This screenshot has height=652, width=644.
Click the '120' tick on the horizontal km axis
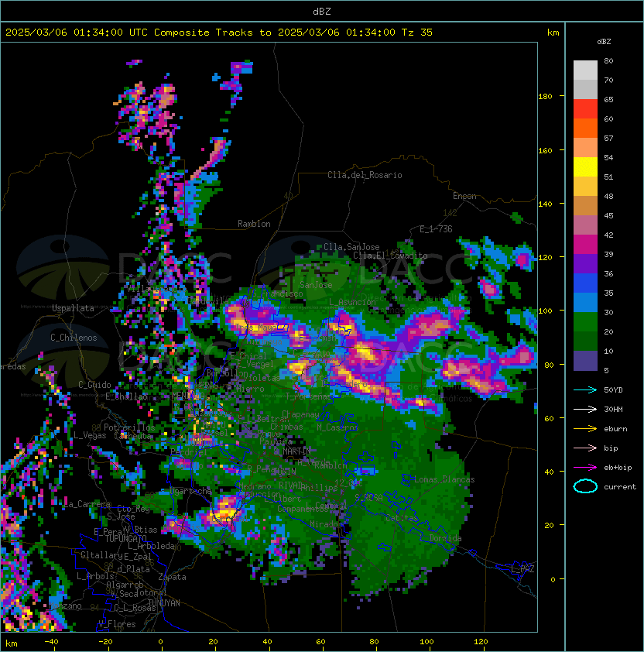pyautogui.click(x=481, y=642)
